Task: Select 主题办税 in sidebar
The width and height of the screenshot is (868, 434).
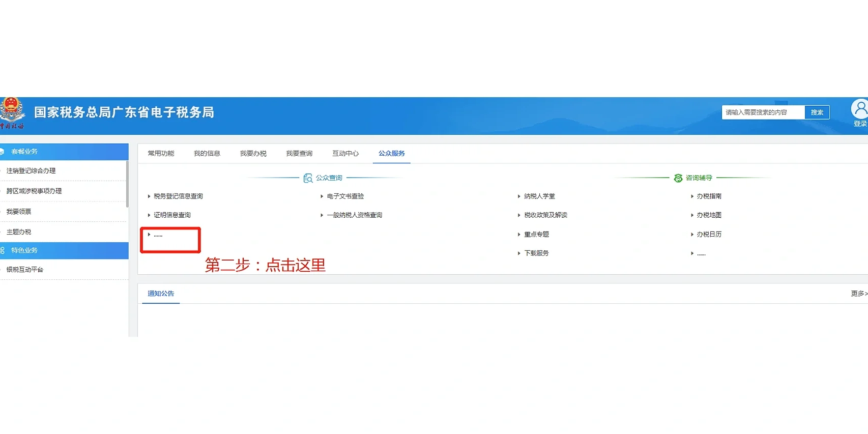Action: 19,232
